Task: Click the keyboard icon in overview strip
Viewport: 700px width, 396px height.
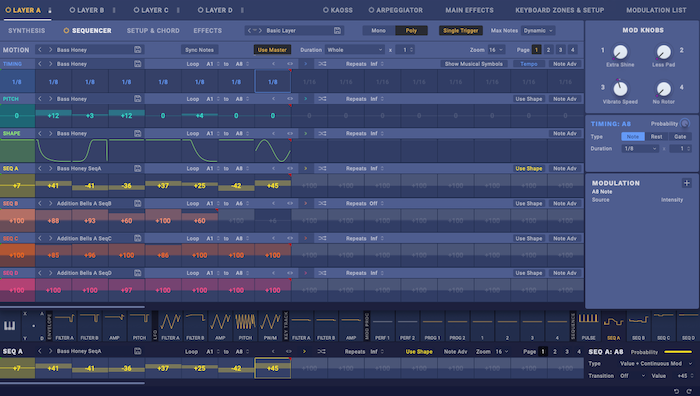Action: [9, 326]
